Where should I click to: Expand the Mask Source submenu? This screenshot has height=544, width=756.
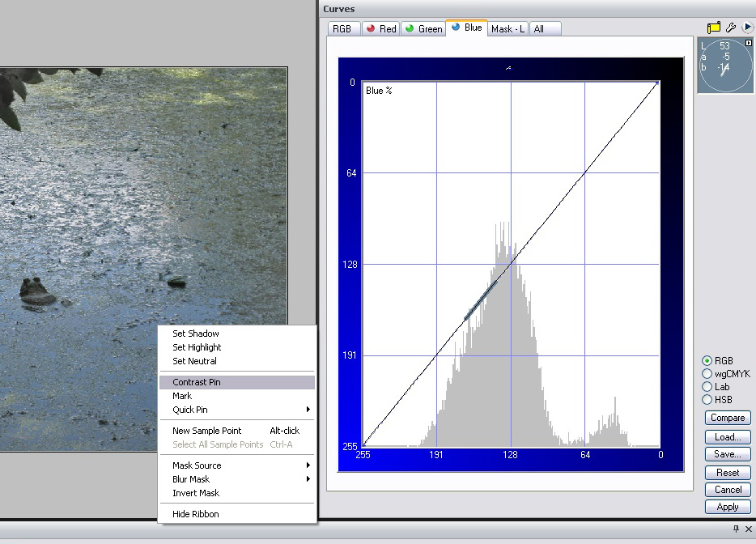tap(236, 465)
